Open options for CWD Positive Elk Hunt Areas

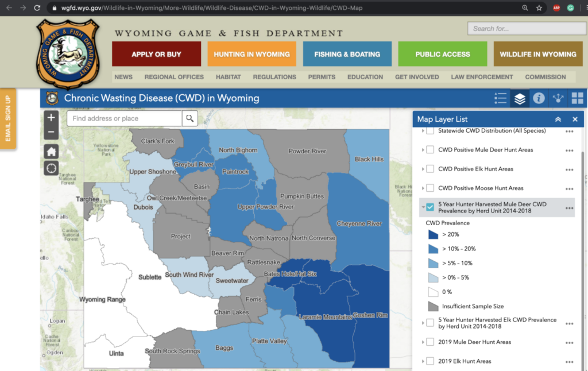pyautogui.click(x=569, y=169)
